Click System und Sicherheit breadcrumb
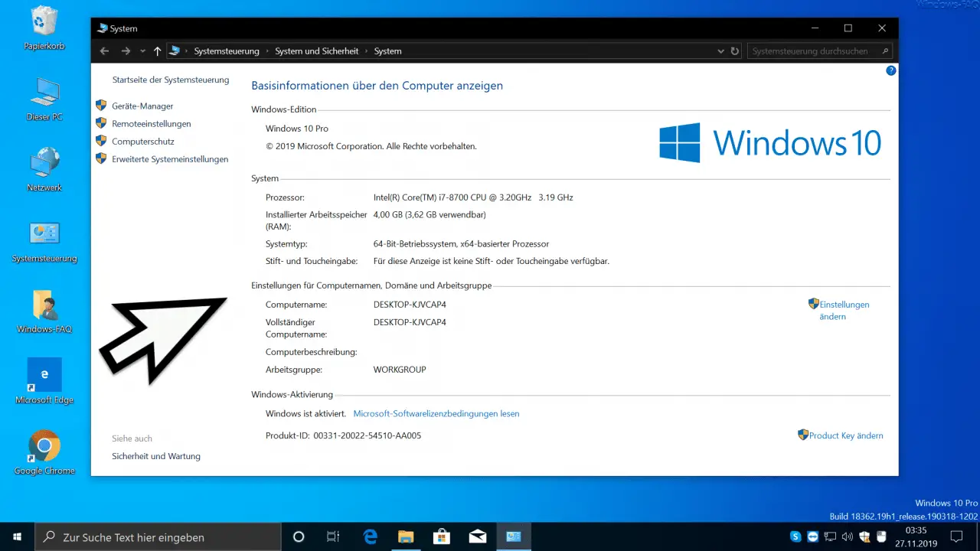Screen dimensions: 980x551 pos(317,51)
